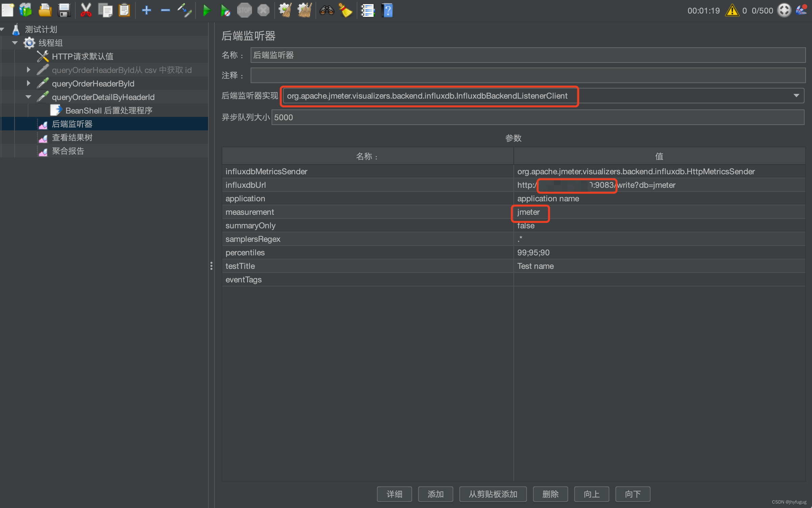Click the 添加 button
This screenshot has height=508, width=812.
[x=435, y=494]
